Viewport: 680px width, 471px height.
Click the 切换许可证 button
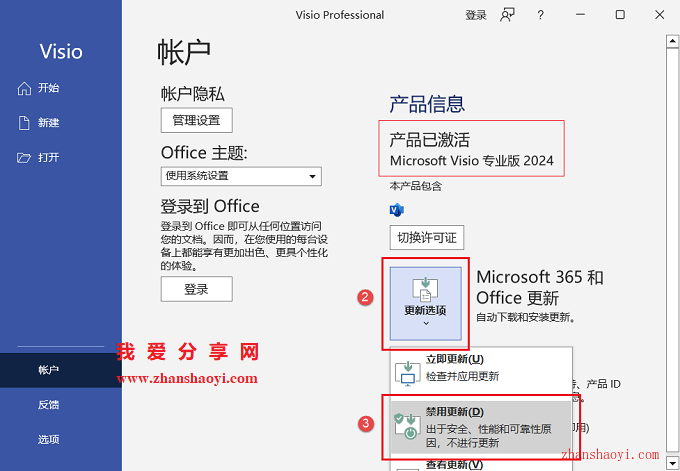pyautogui.click(x=427, y=237)
